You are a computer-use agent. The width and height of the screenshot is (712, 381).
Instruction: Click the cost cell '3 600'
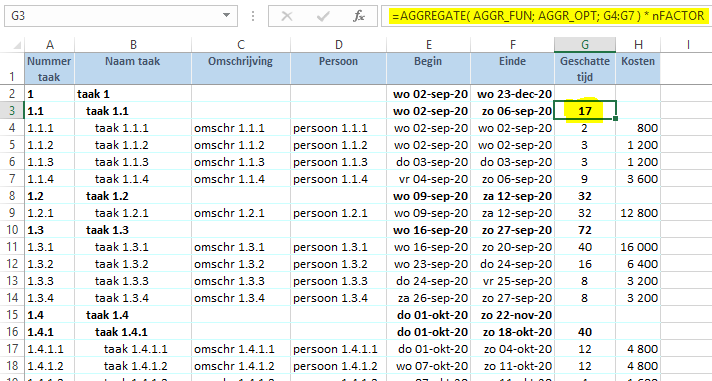(638, 179)
